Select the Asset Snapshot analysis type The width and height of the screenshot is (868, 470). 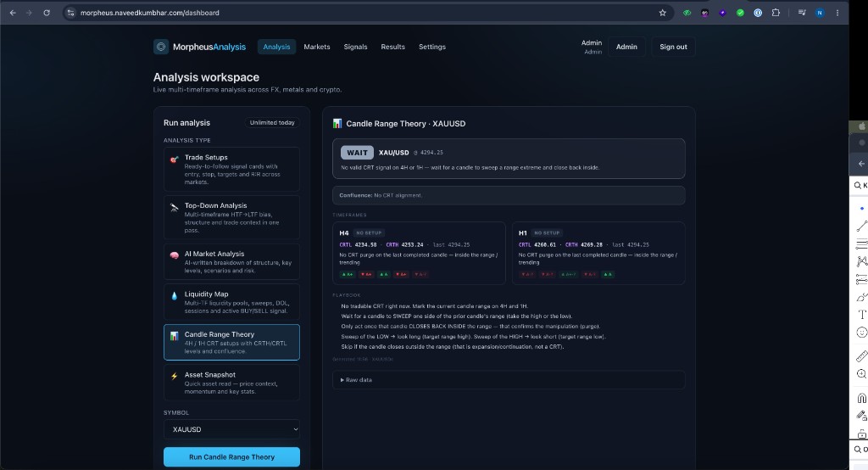point(231,383)
